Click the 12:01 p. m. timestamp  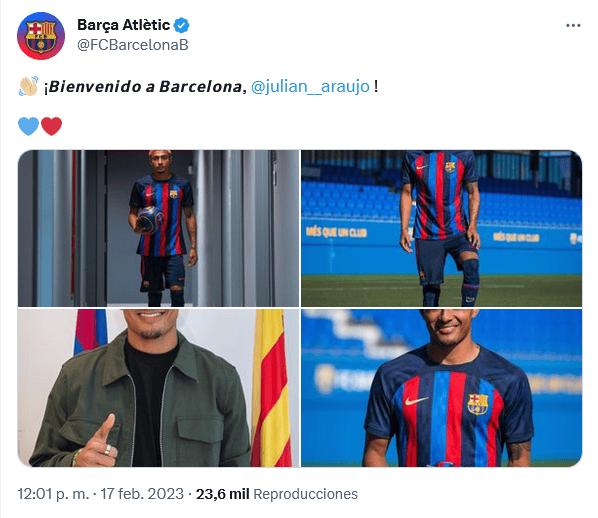coord(53,494)
